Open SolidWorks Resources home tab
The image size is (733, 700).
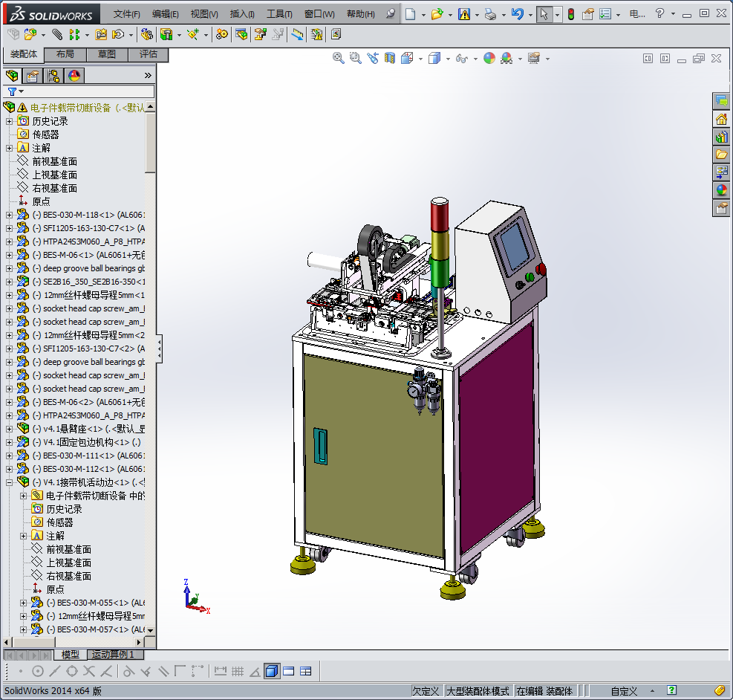[x=721, y=119]
